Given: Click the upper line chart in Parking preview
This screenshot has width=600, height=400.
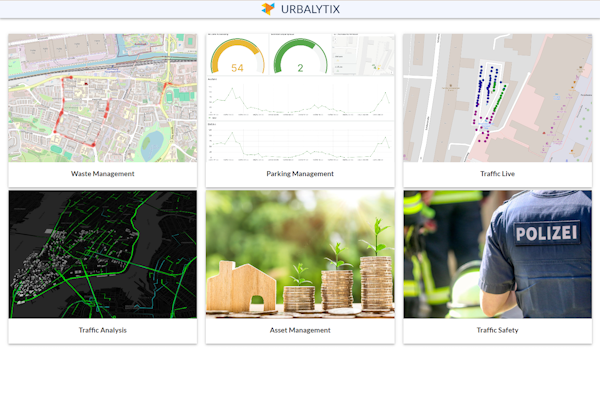Looking at the screenshot, I should pos(300,98).
